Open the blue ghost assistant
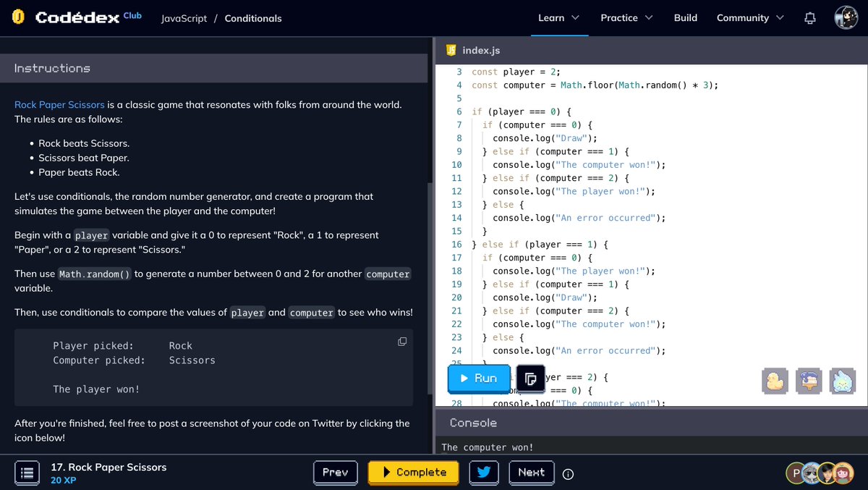Viewport: 868px width, 490px height. click(843, 381)
